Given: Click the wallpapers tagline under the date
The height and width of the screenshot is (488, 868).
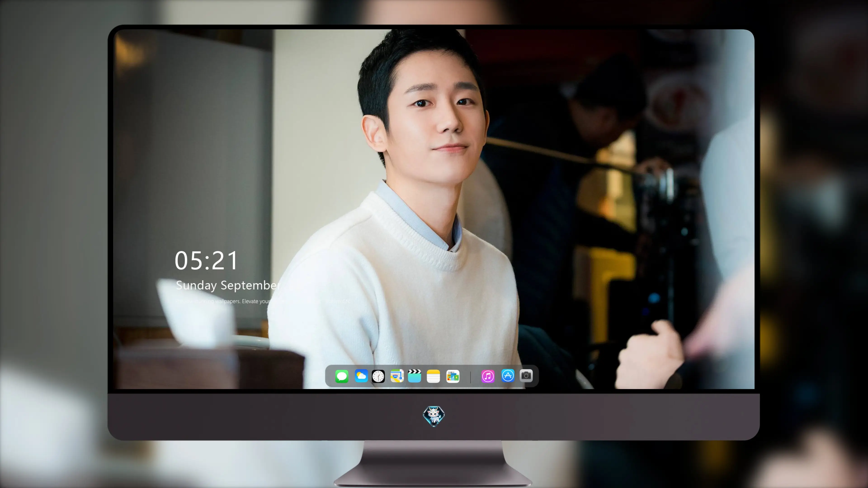Looking at the screenshot, I should (x=263, y=301).
